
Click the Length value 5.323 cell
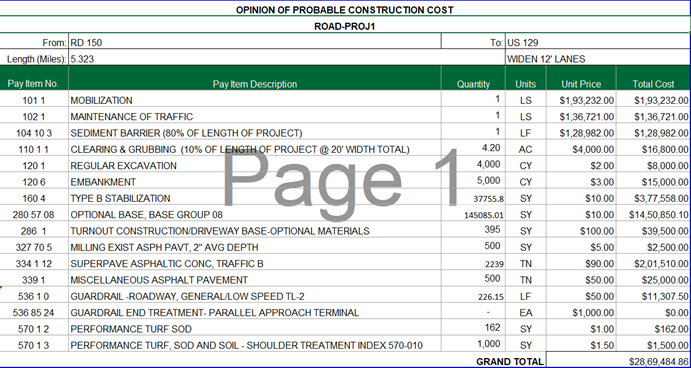click(287, 59)
